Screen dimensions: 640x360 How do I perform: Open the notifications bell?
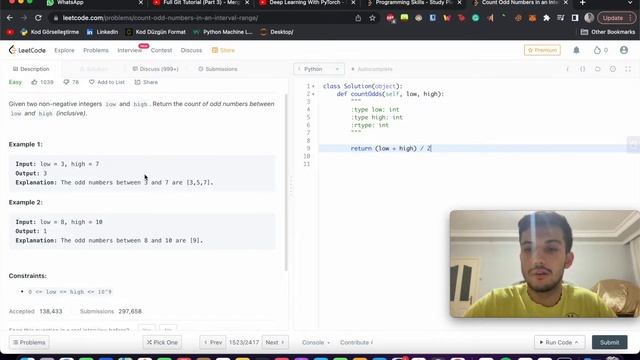[576, 50]
